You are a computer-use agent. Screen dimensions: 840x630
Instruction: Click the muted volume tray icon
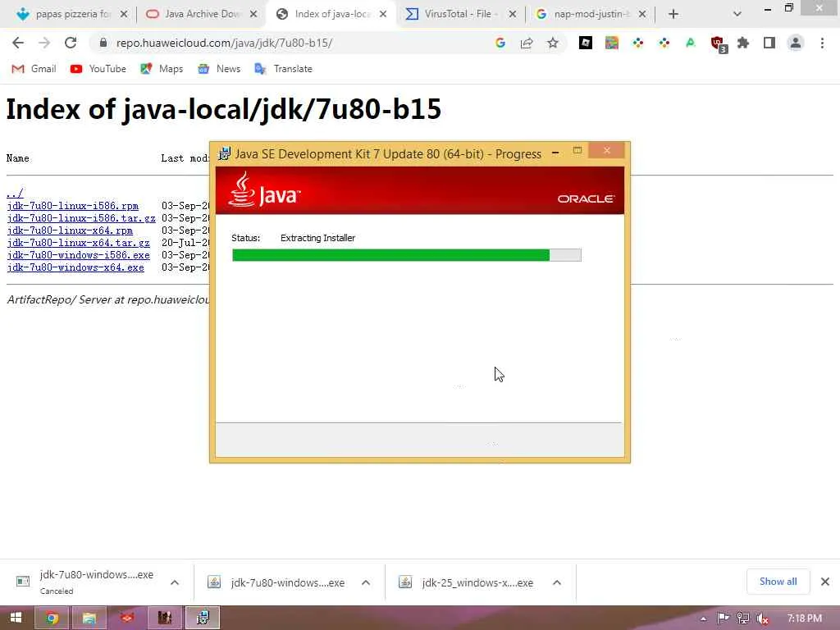(763, 619)
